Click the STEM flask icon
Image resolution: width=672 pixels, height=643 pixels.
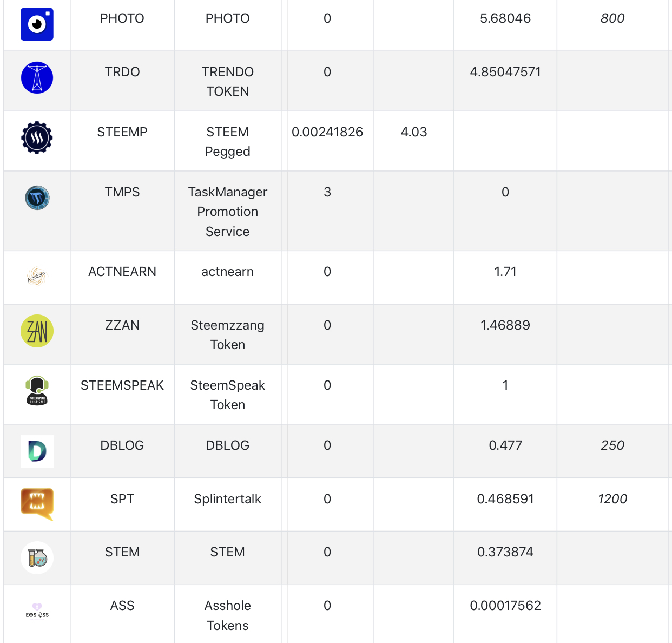pos(37,557)
